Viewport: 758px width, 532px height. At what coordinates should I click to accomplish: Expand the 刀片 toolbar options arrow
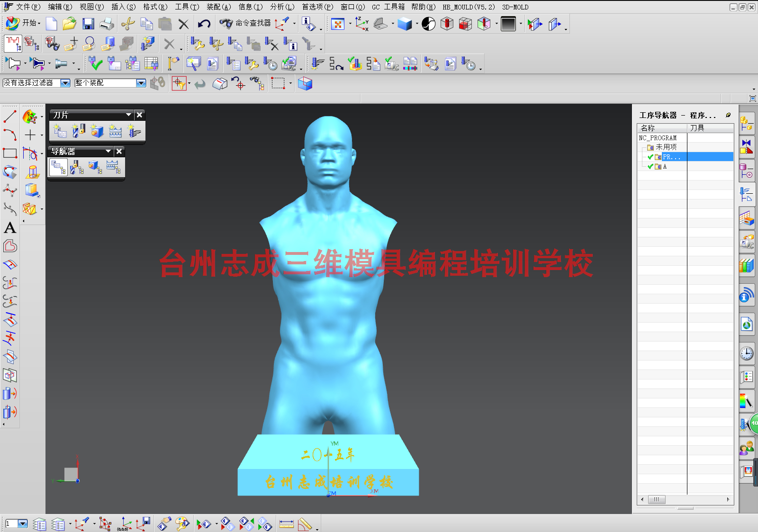click(x=128, y=115)
